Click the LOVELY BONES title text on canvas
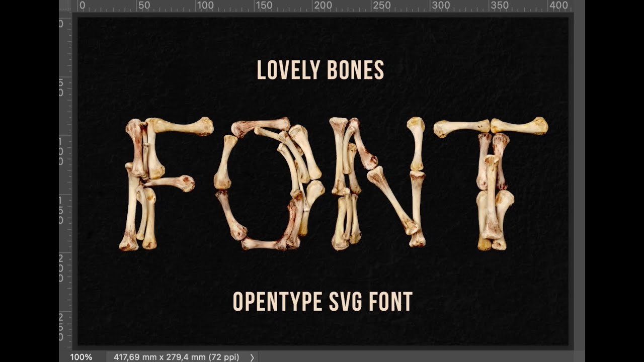 (320, 70)
